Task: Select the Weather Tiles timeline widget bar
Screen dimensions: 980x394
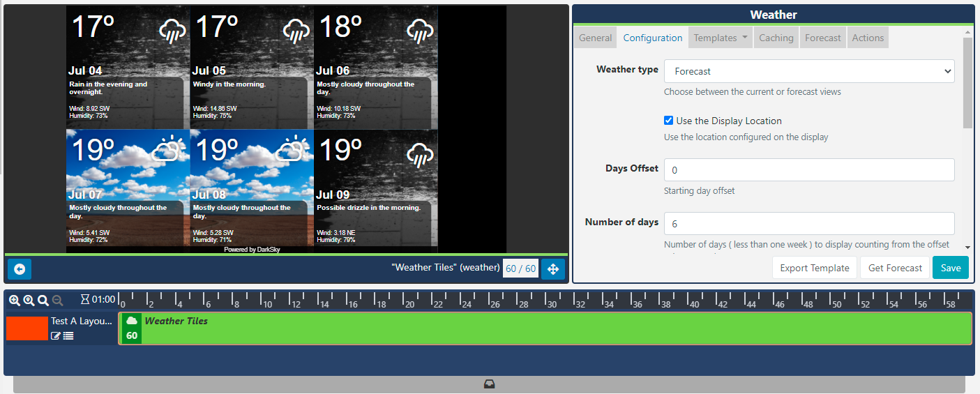Action: 545,328
